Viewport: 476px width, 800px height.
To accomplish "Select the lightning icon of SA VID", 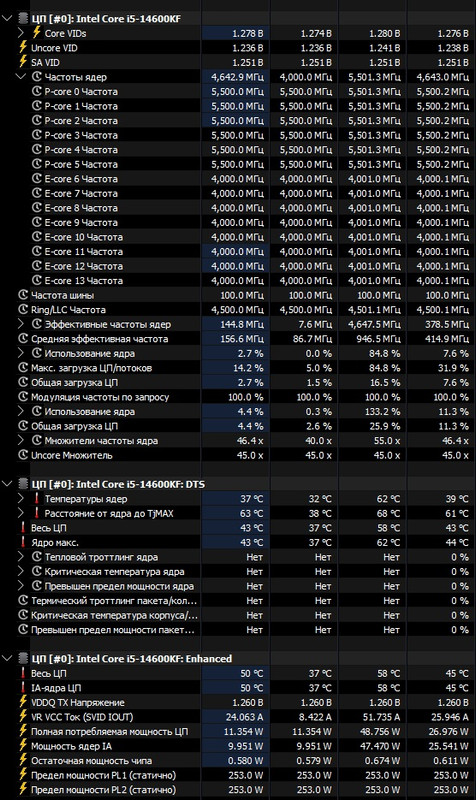I will (22, 62).
